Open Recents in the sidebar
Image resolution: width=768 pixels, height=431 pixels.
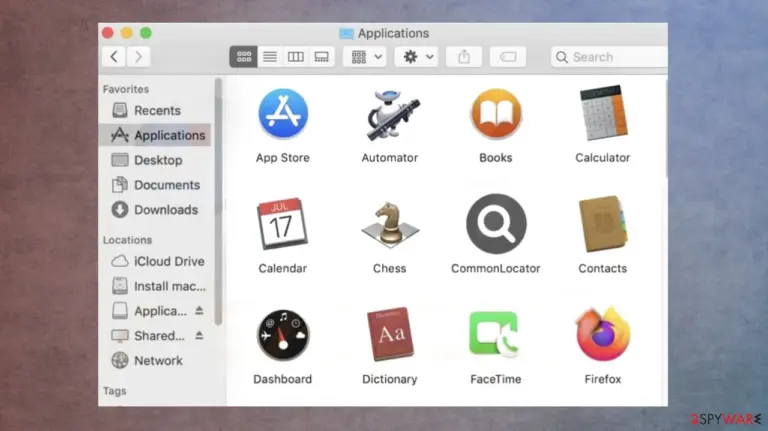point(155,110)
